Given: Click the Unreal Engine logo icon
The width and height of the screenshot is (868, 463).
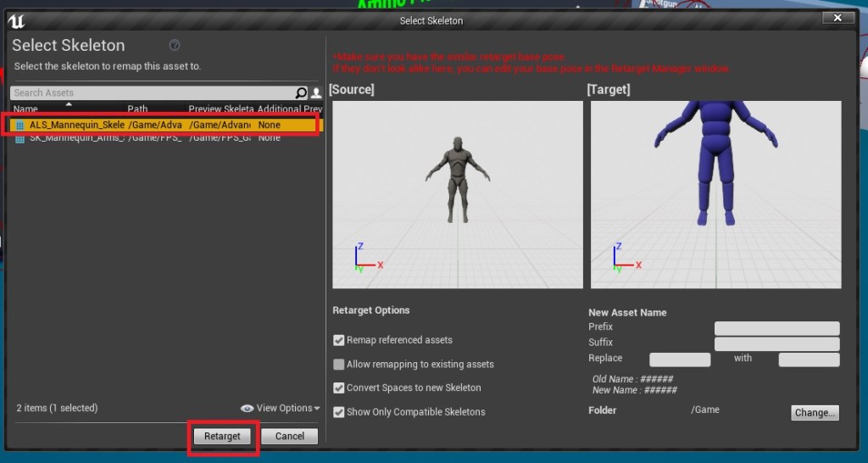Looking at the screenshot, I should (17, 20).
